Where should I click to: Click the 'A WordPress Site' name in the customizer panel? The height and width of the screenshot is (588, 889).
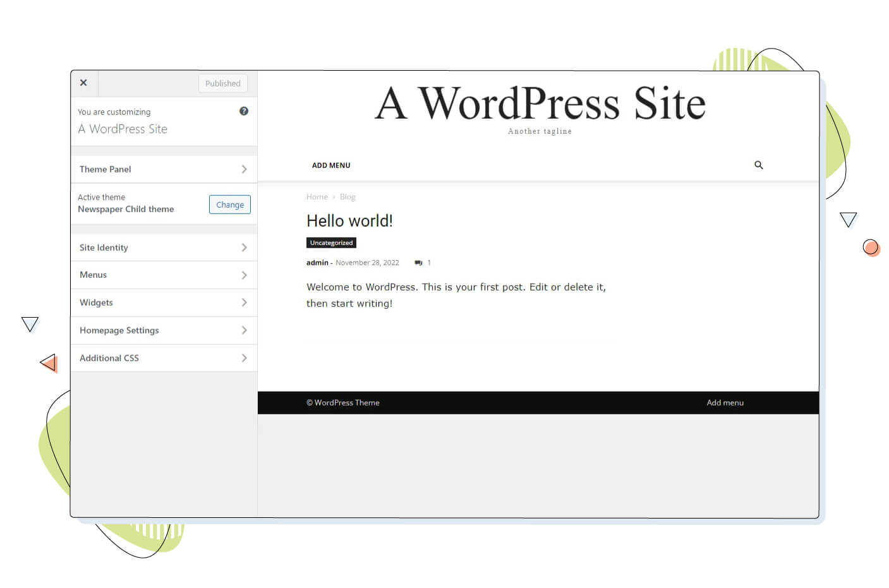pyautogui.click(x=123, y=129)
